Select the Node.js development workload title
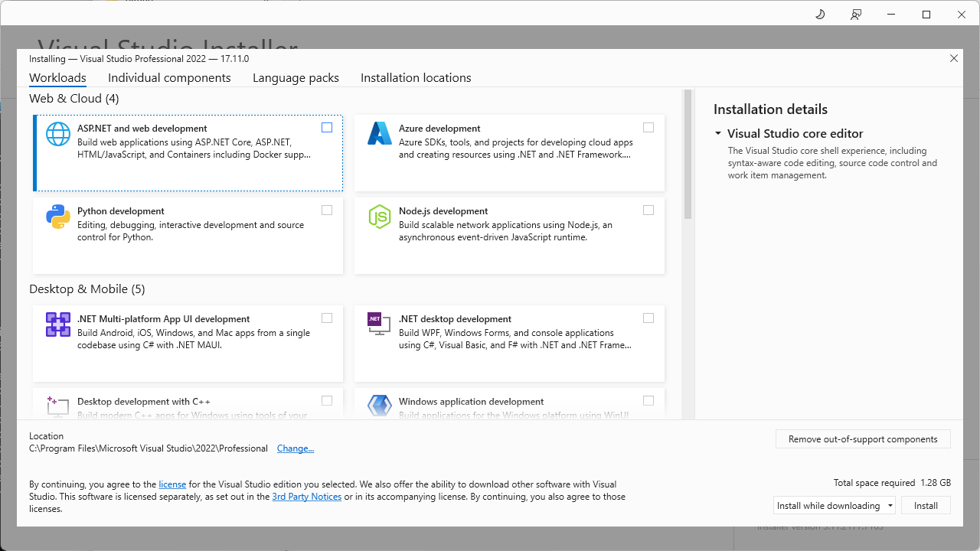Screen dimensions: 980x551 (x=443, y=211)
